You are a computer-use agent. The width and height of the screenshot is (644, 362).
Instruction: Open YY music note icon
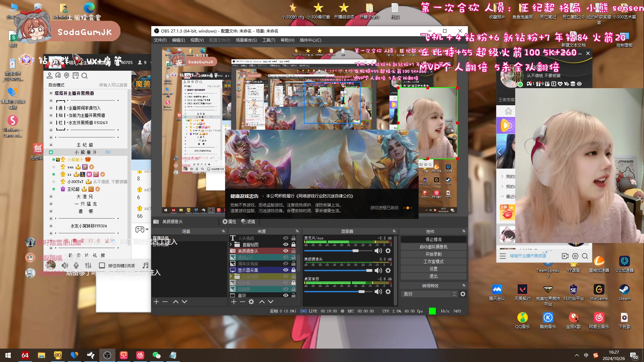click(146, 265)
